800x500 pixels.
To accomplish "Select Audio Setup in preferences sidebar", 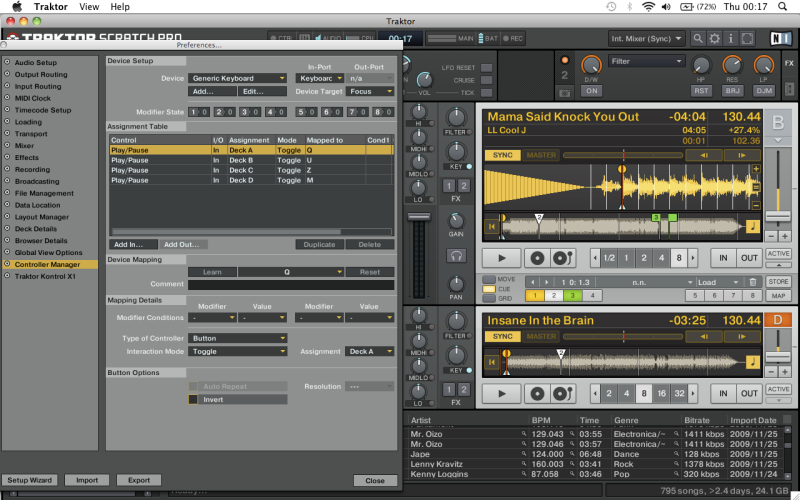I will point(36,62).
